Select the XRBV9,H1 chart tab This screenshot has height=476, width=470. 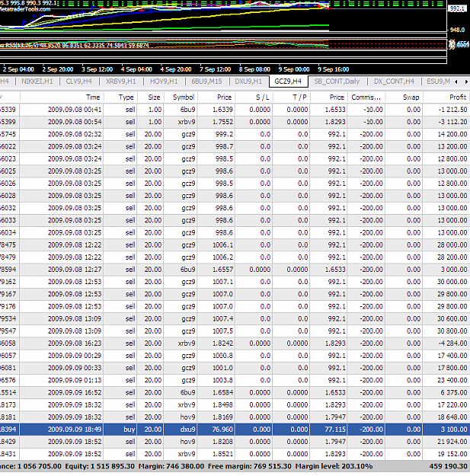121,81
